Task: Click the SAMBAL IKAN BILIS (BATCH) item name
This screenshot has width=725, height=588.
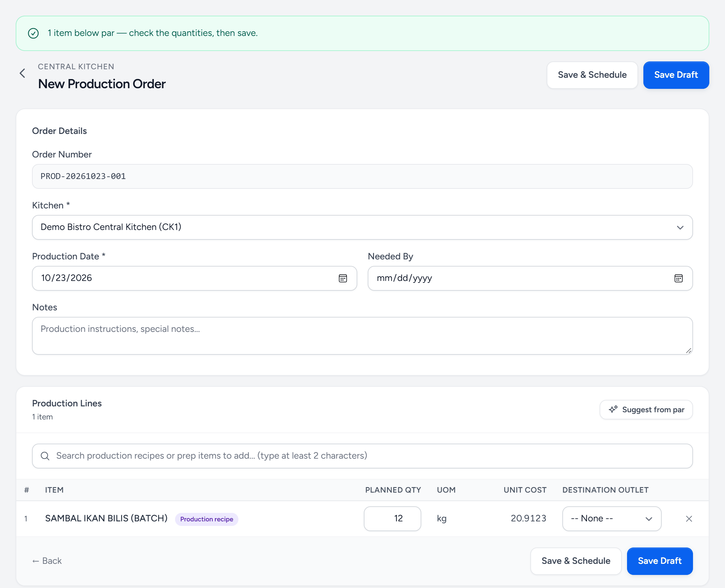Action: [x=106, y=518]
